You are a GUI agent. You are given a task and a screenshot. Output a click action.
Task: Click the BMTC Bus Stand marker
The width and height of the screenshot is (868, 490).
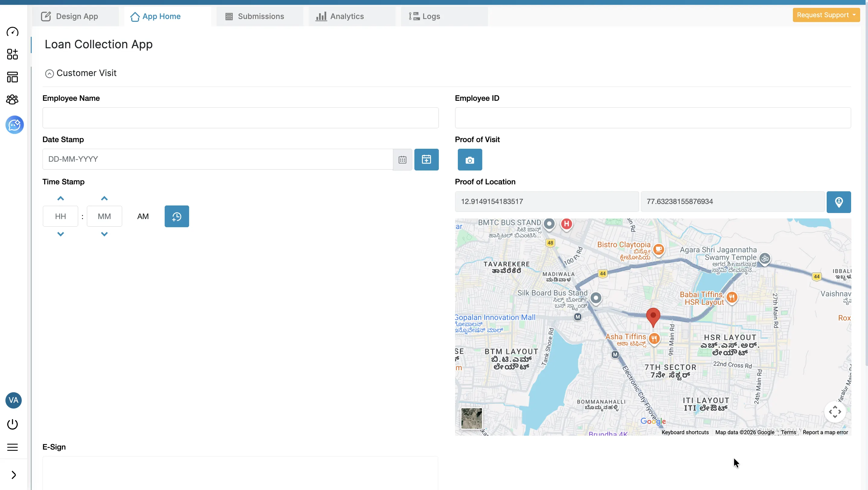(549, 224)
